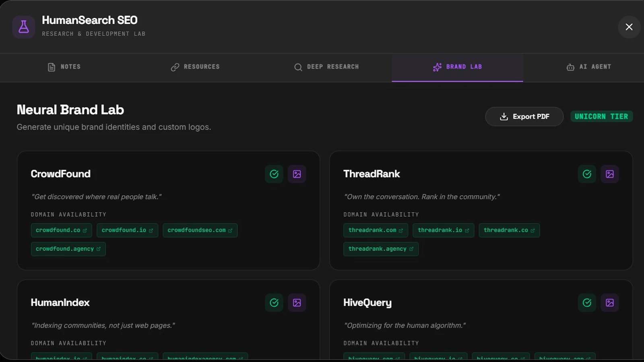
Task: Click tagline "Get discovered where real people talk."
Action: pos(96,197)
